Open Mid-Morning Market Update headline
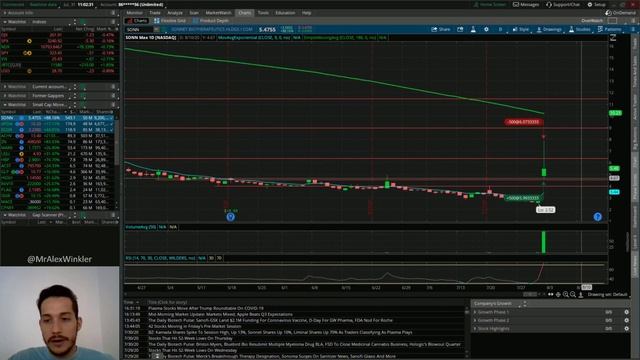The image size is (640, 360). point(220,314)
